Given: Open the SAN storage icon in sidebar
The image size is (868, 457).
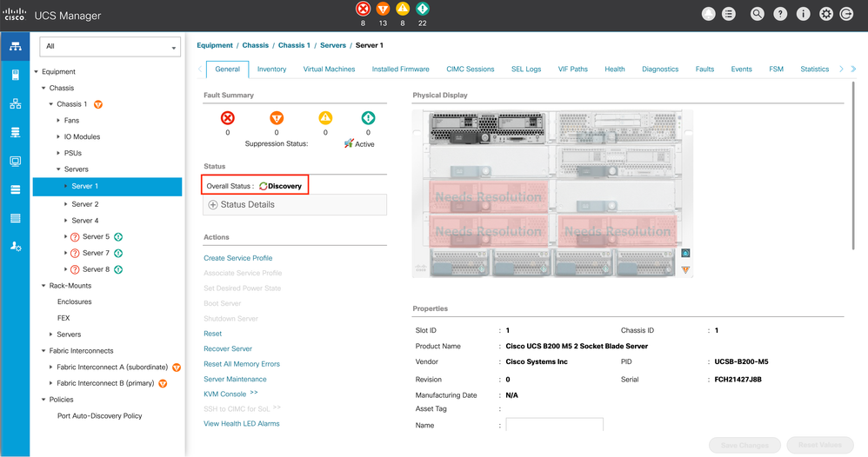Looking at the screenshot, I should pos(15,132).
